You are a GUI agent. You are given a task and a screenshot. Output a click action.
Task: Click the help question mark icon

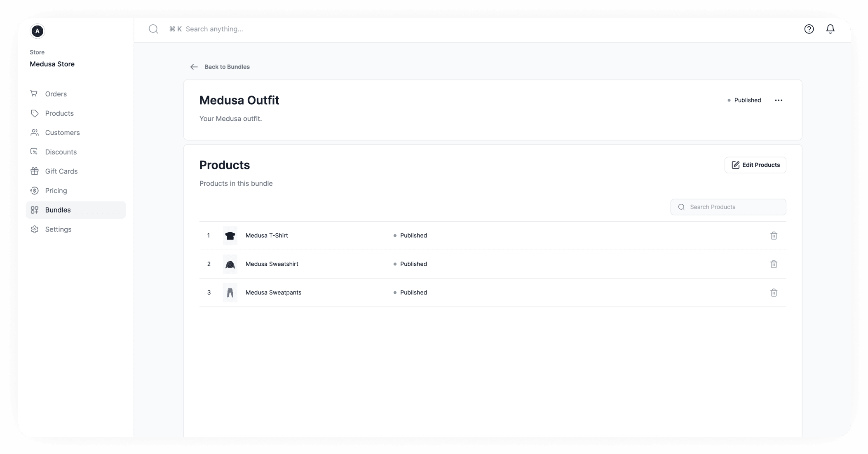(x=809, y=29)
